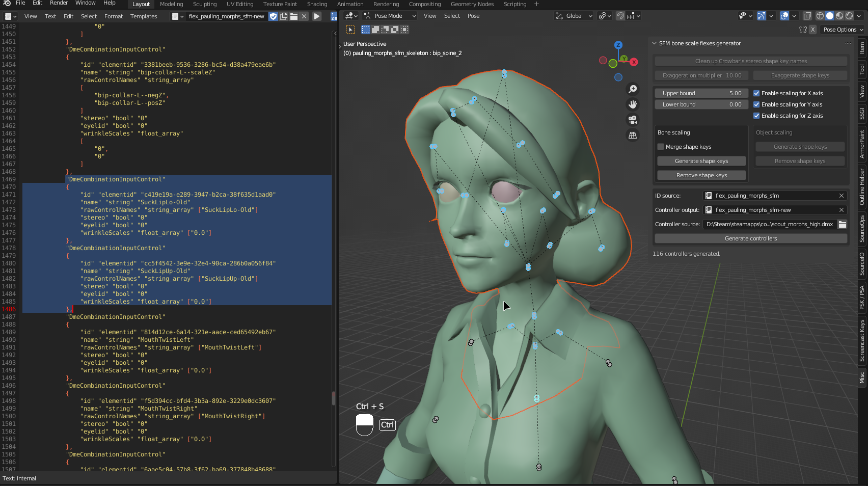Click Exaggerate shape keys button

pos(800,75)
